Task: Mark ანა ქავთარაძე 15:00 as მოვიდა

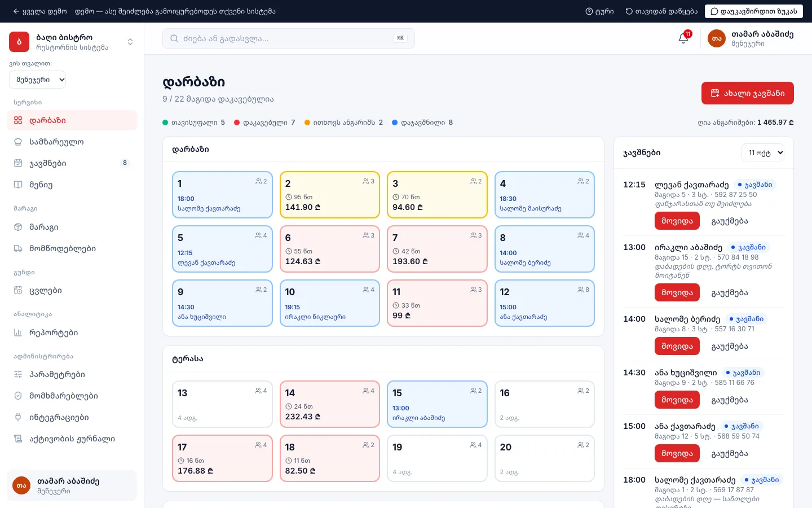Action: (677, 453)
